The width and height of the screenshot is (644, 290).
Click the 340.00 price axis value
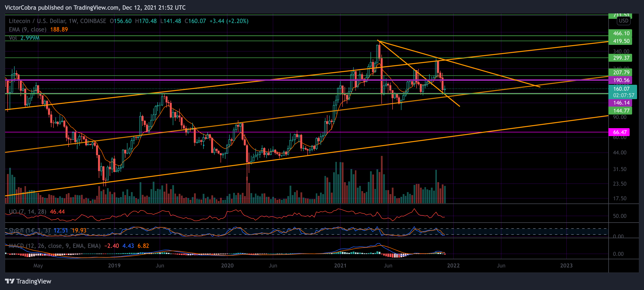621,52
